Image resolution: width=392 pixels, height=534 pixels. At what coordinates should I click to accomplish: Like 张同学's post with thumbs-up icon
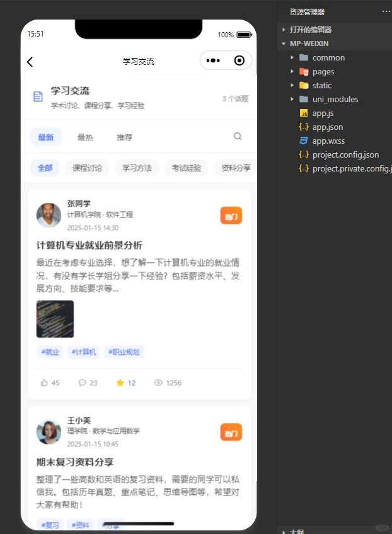[44, 383]
